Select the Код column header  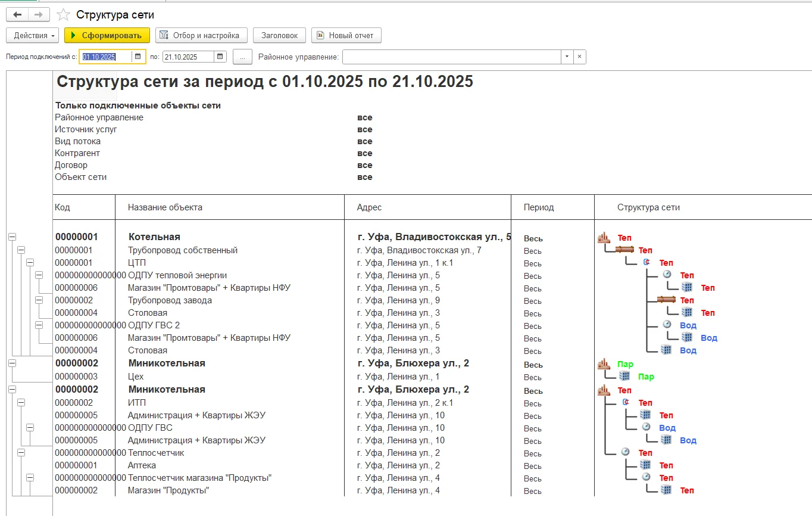point(63,207)
